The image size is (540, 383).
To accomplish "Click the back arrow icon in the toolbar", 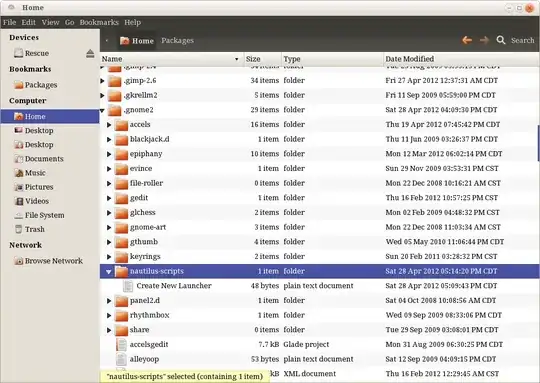I will (x=467, y=40).
